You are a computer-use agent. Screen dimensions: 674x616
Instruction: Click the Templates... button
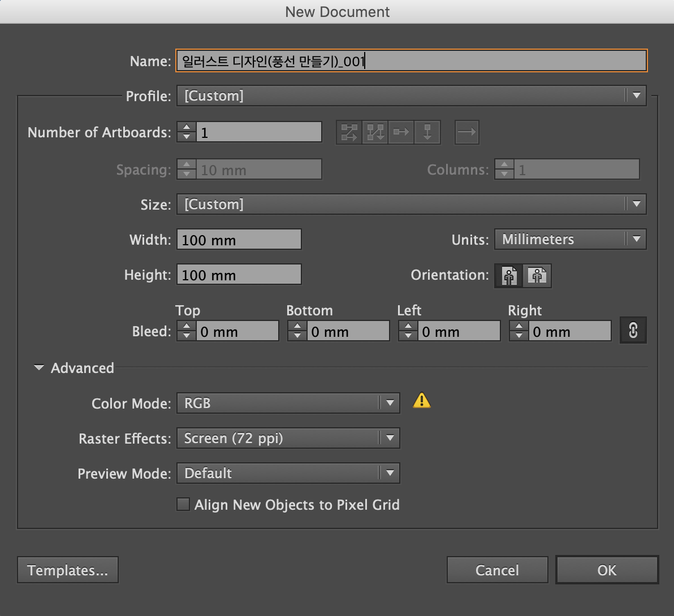point(67,570)
